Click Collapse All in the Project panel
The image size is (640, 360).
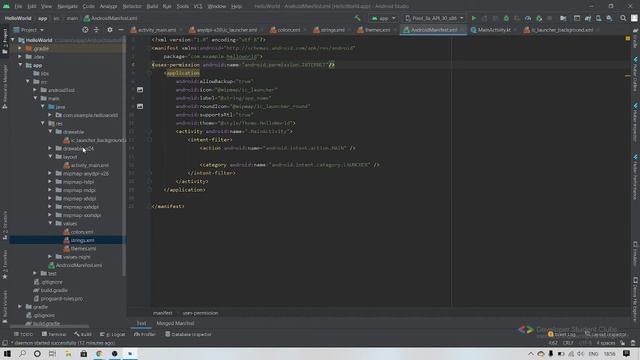[x=96, y=30]
